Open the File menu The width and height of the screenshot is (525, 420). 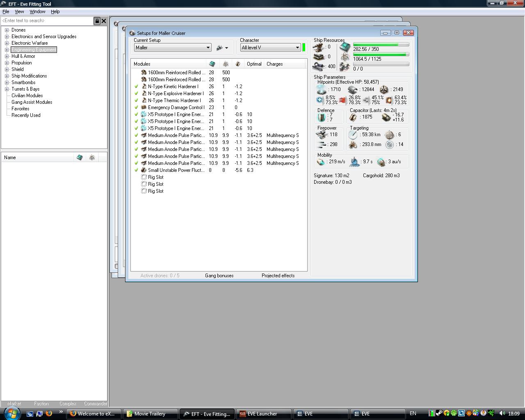click(x=6, y=11)
